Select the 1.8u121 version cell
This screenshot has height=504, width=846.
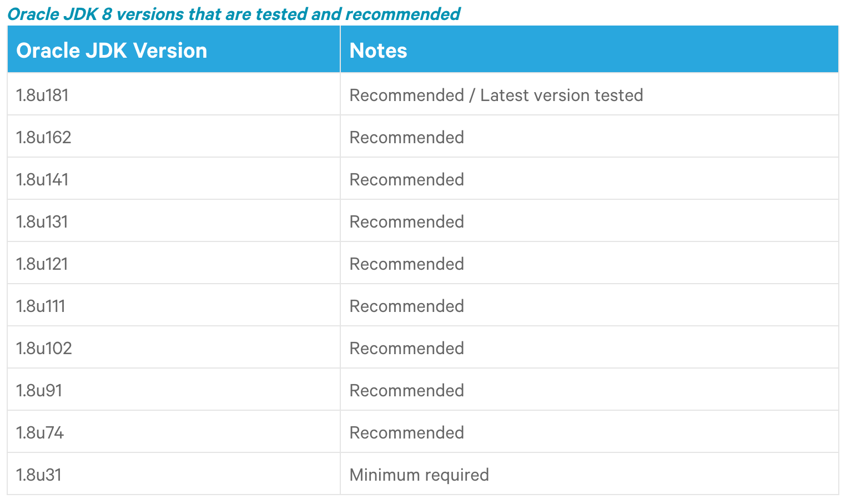pyautogui.click(x=42, y=264)
